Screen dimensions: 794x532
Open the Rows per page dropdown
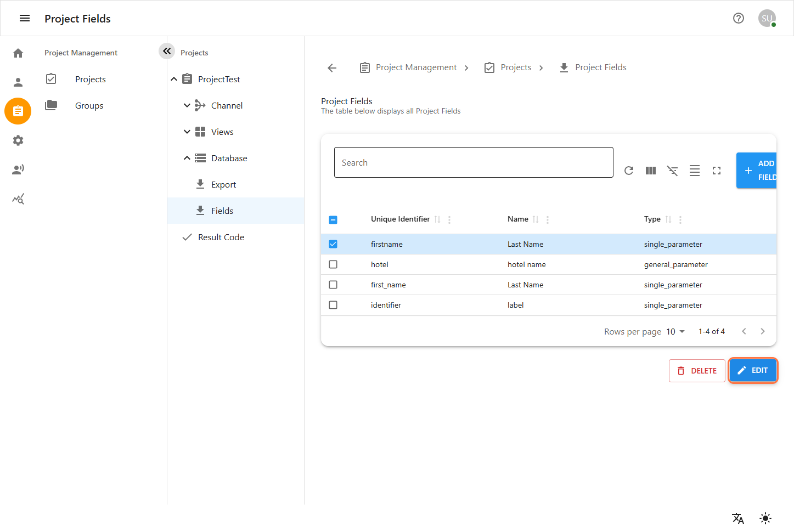tap(674, 331)
